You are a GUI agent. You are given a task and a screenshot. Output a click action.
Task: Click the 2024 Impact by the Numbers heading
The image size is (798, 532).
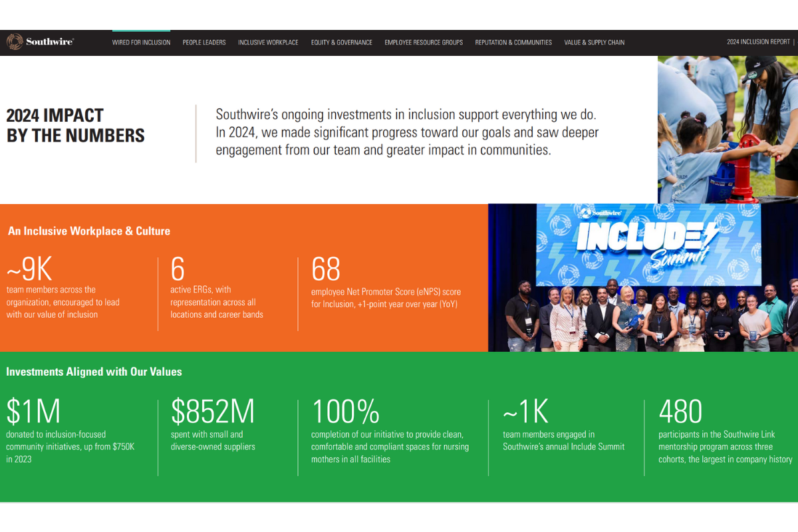pyautogui.click(x=75, y=126)
